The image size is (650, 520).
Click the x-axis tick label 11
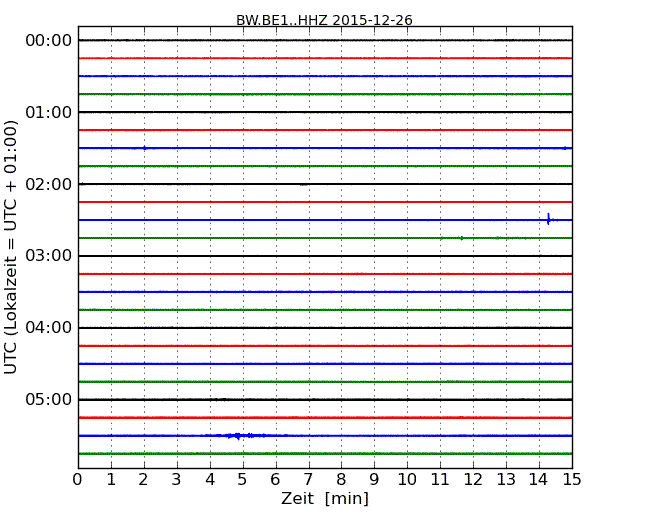[440, 480]
